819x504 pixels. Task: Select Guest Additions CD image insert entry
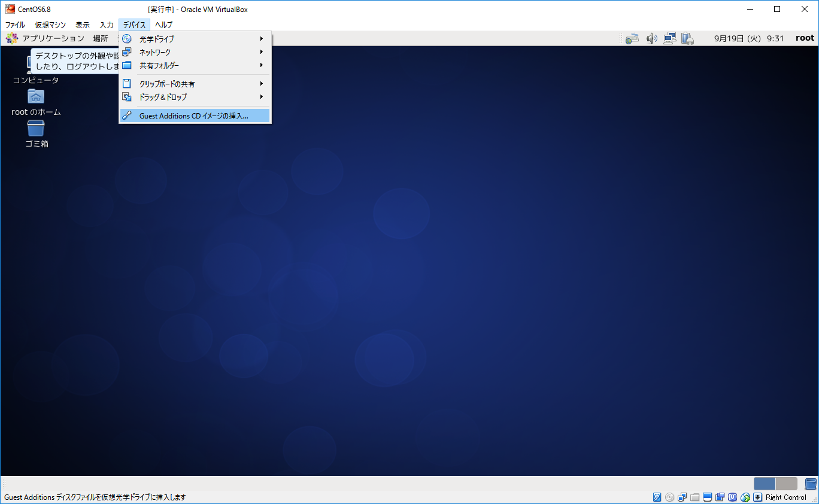click(195, 116)
